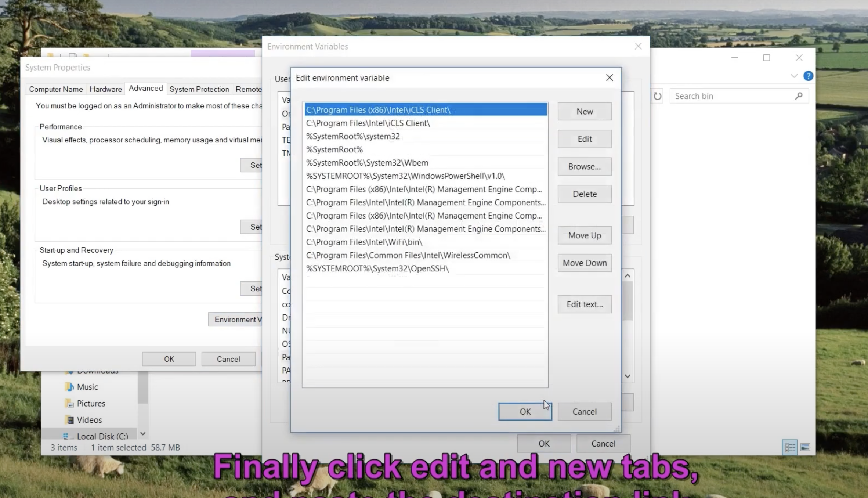868x498 pixels.
Task: Switch to the Hardware tab
Action: point(105,89)
